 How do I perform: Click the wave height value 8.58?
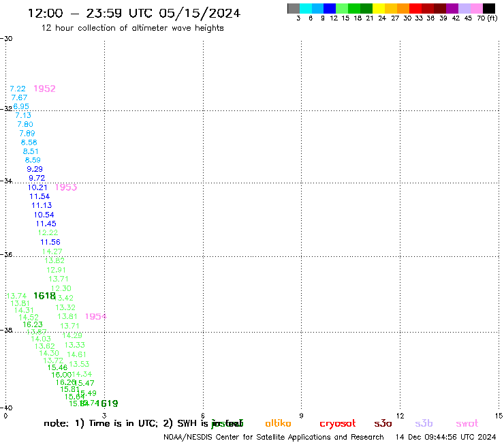click(x=29, y=142)
